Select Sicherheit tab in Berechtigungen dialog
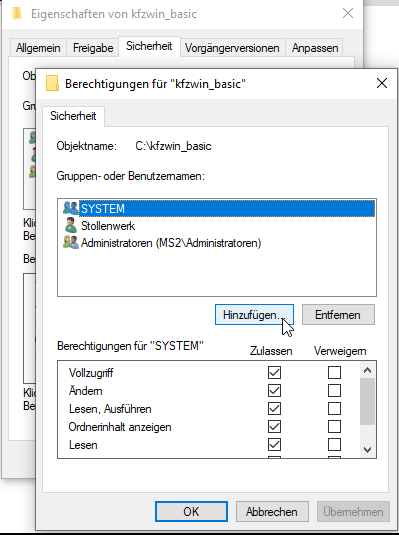 [x=73, y=116]
